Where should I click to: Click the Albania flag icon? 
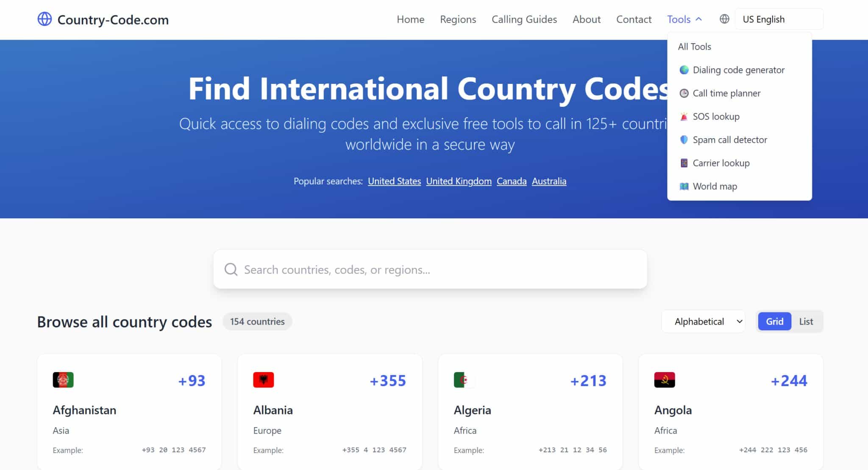tap(264, 380)
